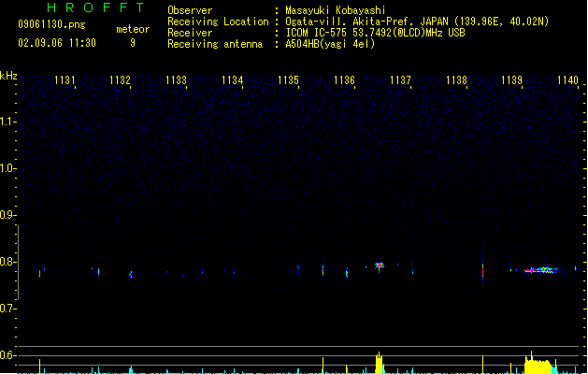Click the 'Receiver' field label
The image size is (588, 374).
point(190,33)
